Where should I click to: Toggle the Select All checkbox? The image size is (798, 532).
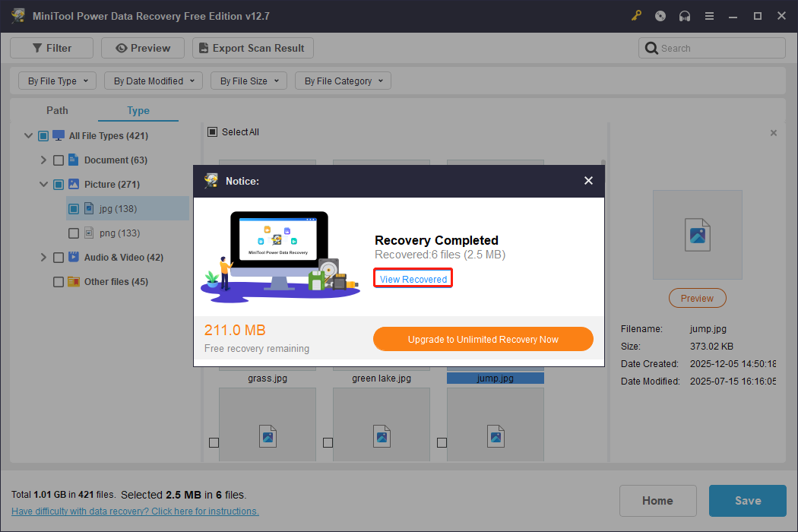point(213,131)
